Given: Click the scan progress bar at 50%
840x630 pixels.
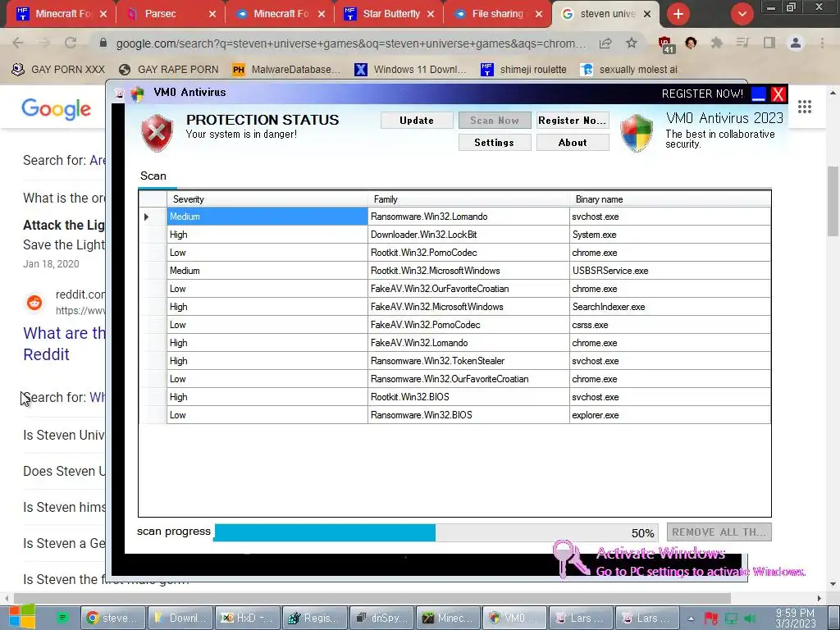Looking at the screenshot, I should click(436, 532).
